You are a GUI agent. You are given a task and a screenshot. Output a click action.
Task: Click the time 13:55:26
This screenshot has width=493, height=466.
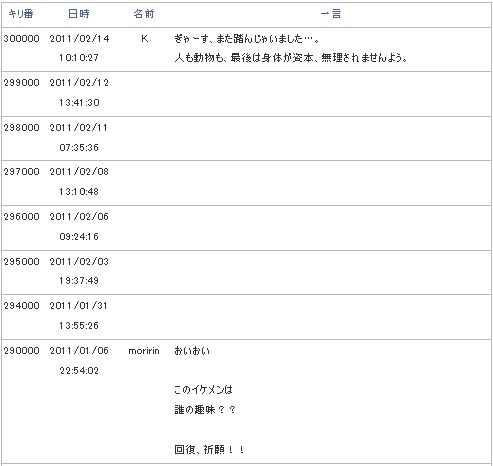pyautogui.click(x=79, y=326)
